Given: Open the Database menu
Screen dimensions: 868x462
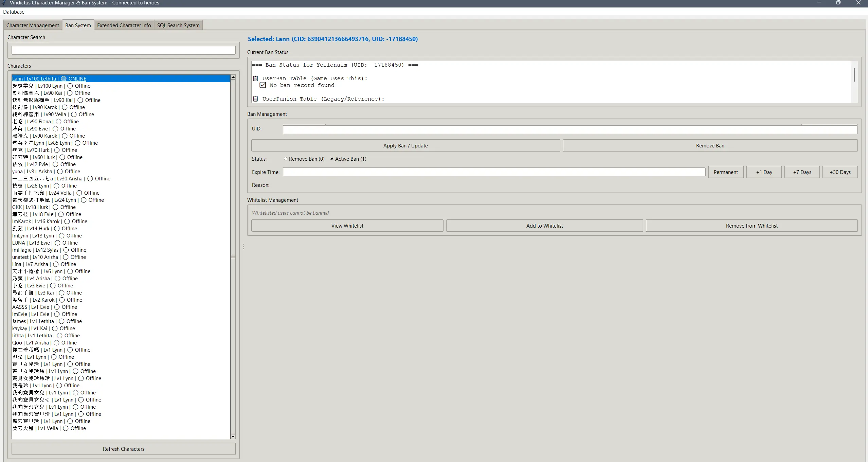Looking at the screenshot, I should (x=14, y=12).
